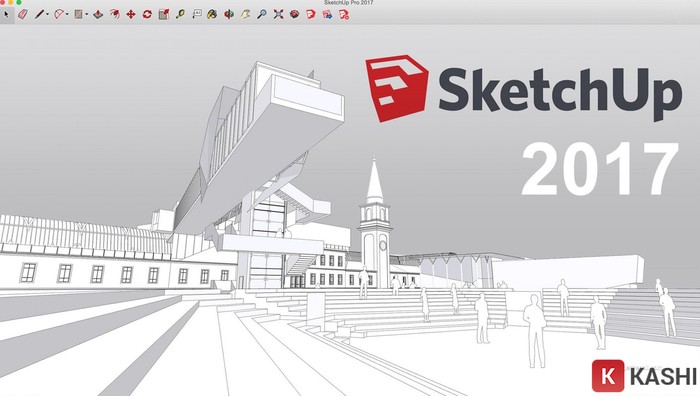Open the Line tool dropdown arrow
This screenshot has width=700, height=396.
pos(47,14)
